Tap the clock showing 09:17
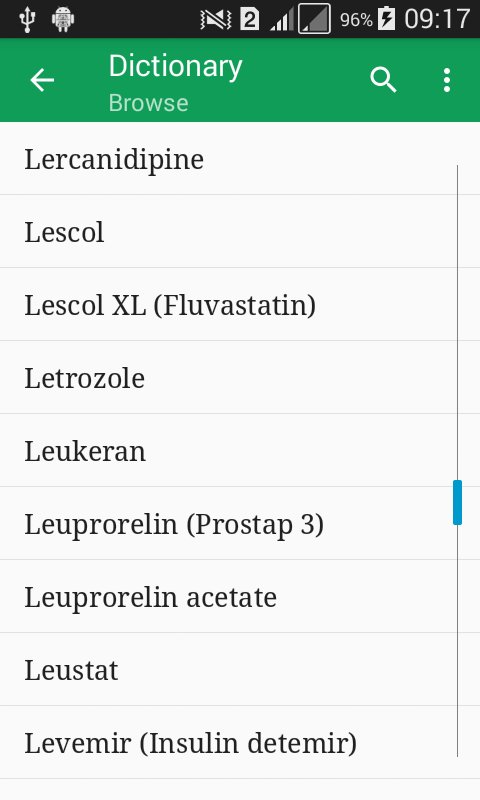Image resolution: width=480 pixels, height=800 pixels. click(437, 19)
